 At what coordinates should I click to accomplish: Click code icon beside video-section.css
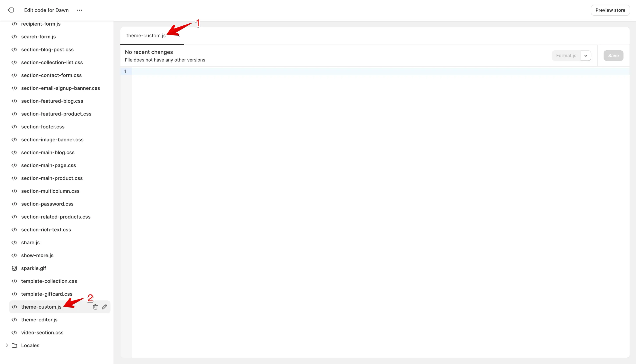point(15,332)
